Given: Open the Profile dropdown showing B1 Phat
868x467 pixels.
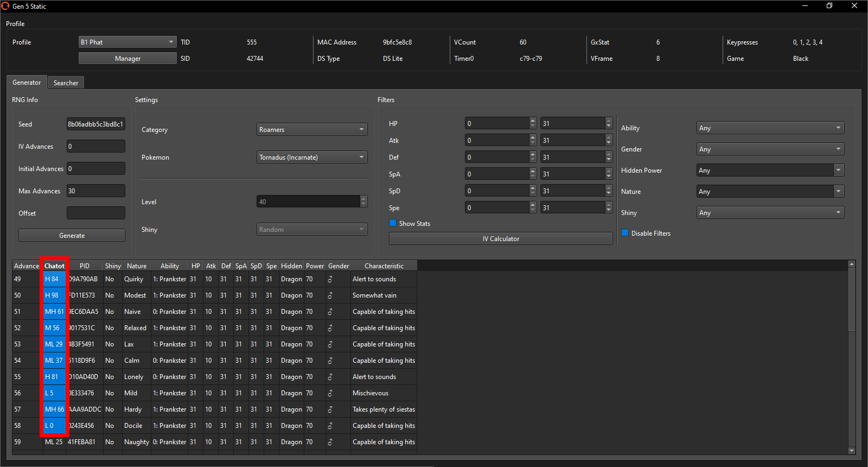Looking at the screenshot, I should click(x=127, y=42).
